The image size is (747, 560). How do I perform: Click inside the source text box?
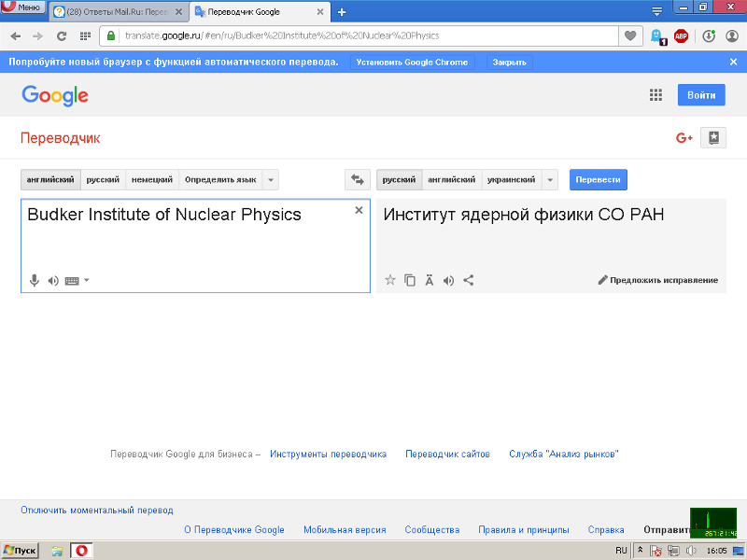[x=195, y=245]
